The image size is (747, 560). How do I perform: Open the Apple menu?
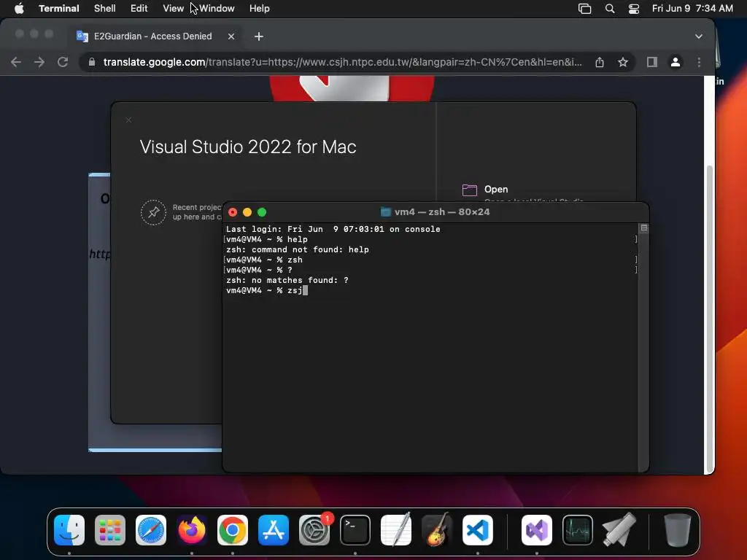(x=19, y=8)
